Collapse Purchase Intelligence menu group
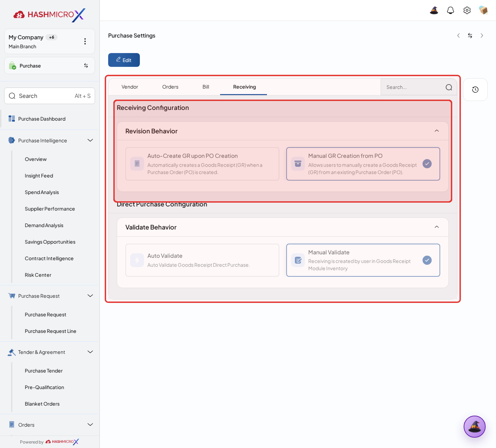This screenshot has height=448, width=496. 90,140
